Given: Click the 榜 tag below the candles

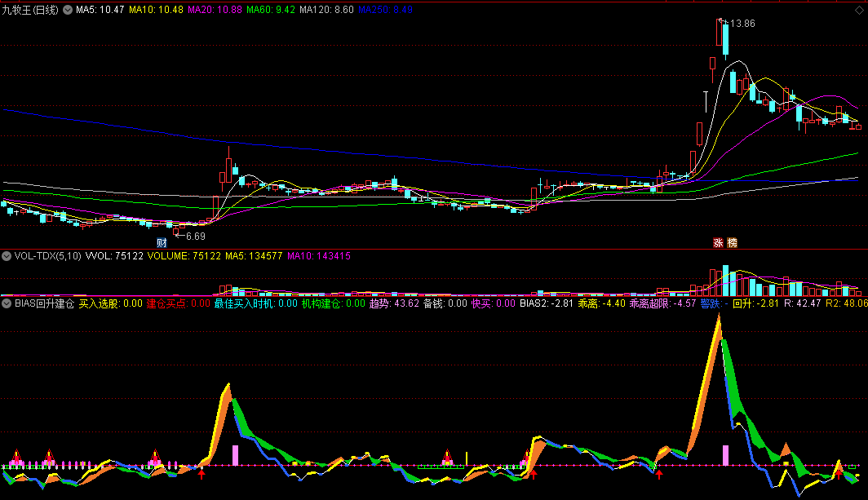Looking at the screenshot, I should tap(733, 242).
